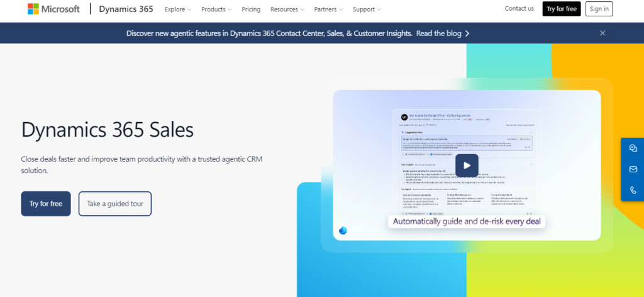This screenshot has height=297, width=644.
Task: Click the Sign in button
Action: pos(599,9)
